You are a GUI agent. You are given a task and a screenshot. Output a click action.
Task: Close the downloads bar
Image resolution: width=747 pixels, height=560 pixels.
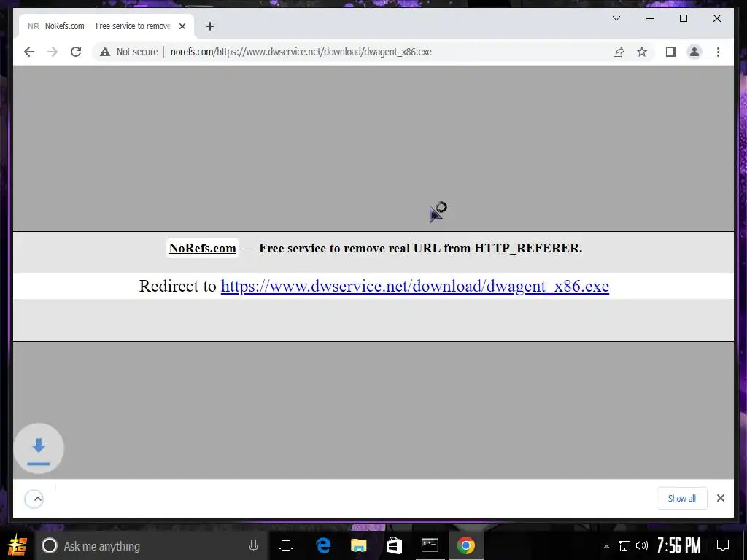tap(720, 498)
